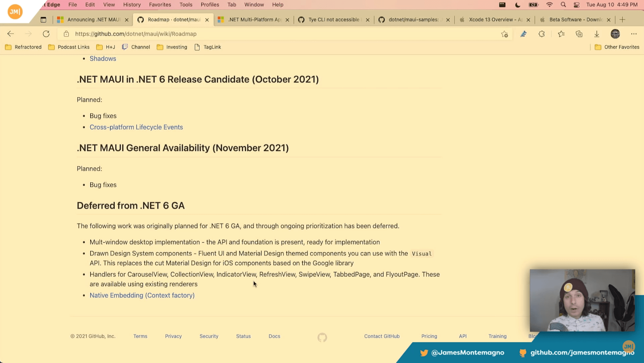The height and width of the screenshot is (363, 644).
Task: Open Settings and more ellipsis menu
Action: [x=634, y=34]
